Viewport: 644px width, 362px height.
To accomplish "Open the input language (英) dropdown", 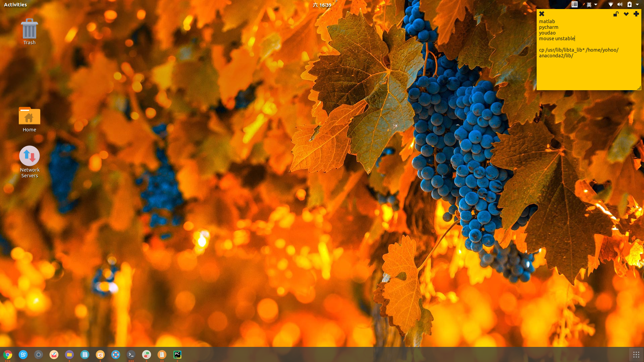I will coord(592,5).
